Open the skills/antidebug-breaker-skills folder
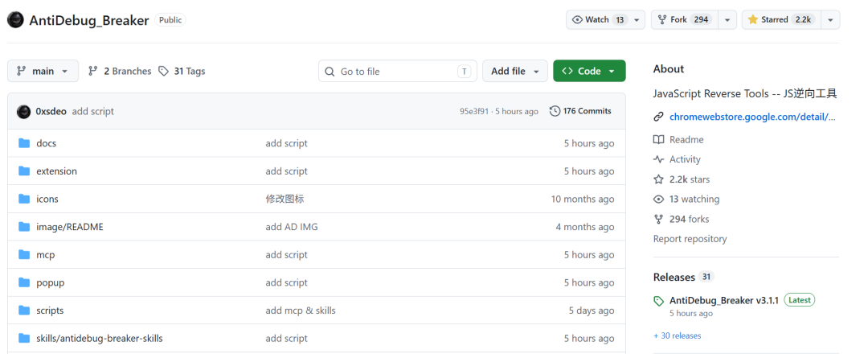The height and width of the screenshot is (354, 868). pos(100,338)
